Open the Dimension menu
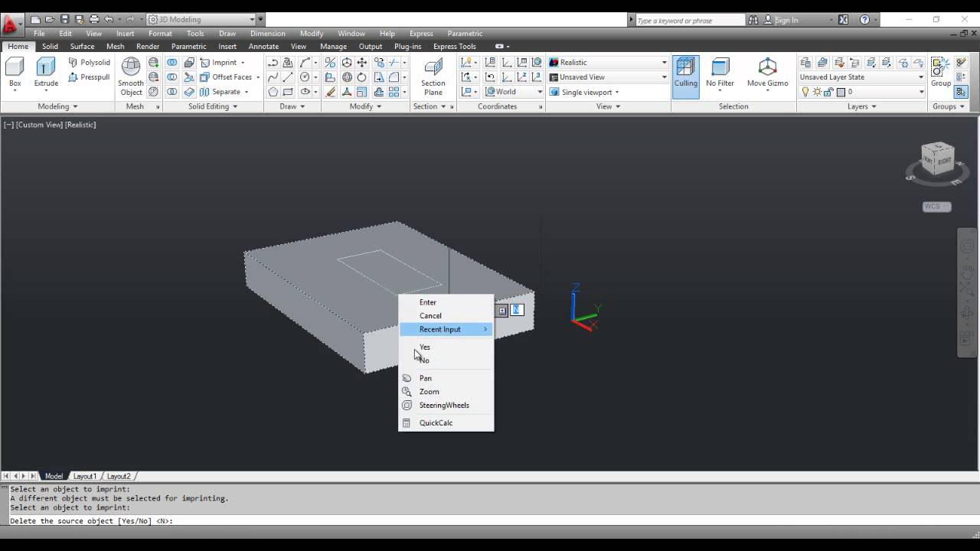 click(268, 34)
